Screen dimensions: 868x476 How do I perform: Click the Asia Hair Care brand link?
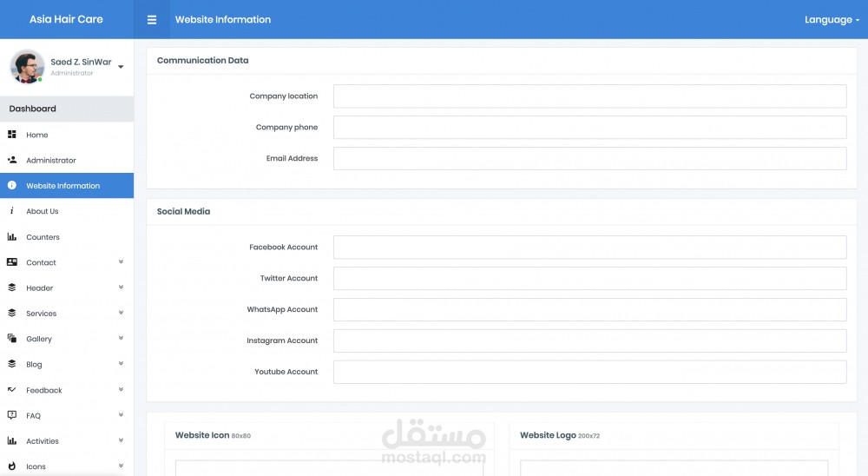pyautogui.click(x=66, y=19)
